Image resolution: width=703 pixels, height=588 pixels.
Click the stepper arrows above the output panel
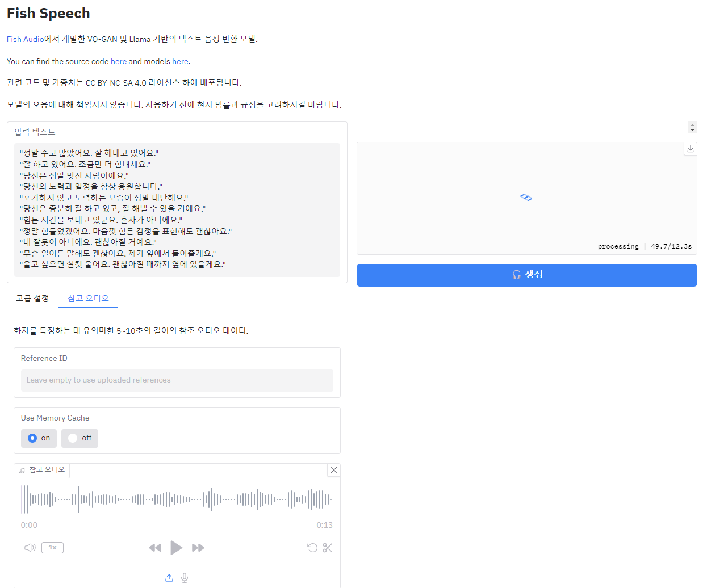point(692,127)
